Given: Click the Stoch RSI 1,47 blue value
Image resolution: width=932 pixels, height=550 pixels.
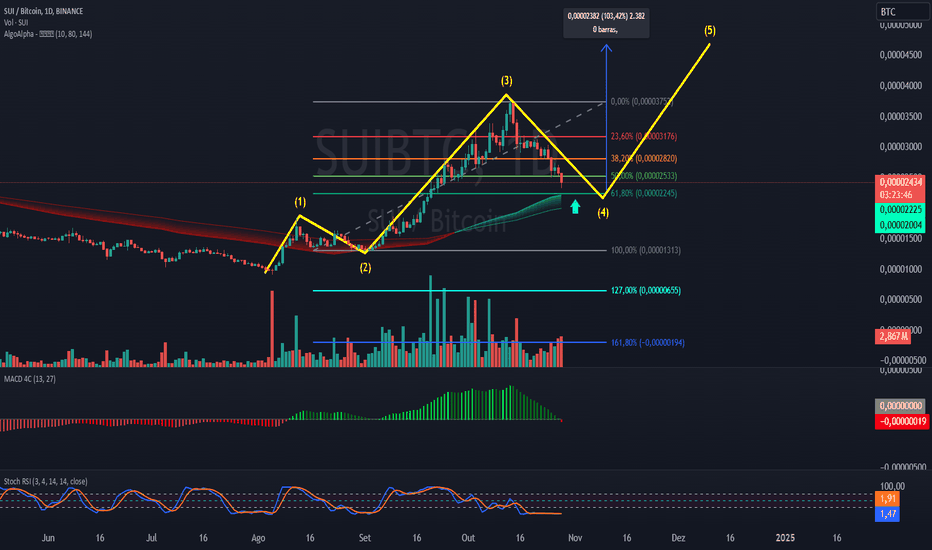Looking at the screenshot, I should point(887,514).
